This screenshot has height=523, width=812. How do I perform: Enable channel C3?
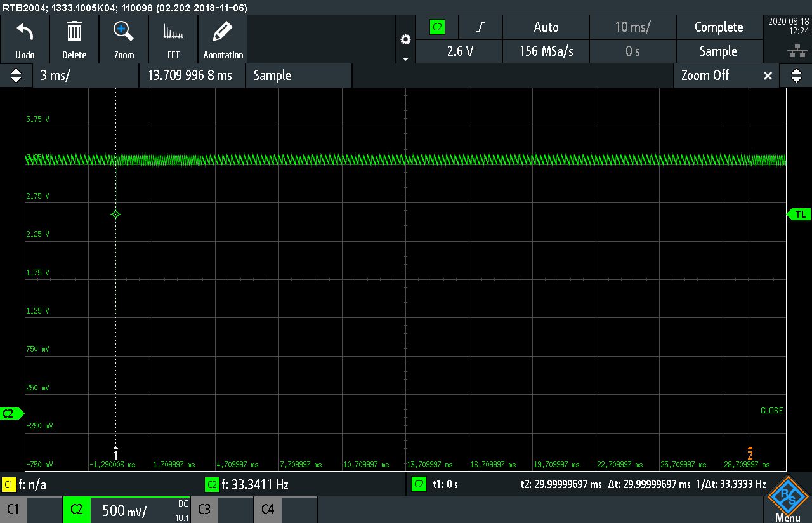coord(221,510)
